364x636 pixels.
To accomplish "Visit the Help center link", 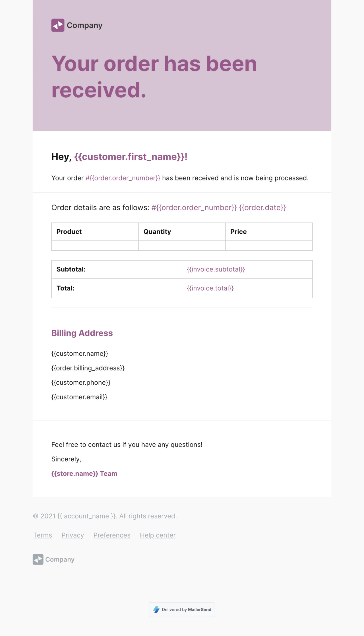I will (x=158, y=535).
